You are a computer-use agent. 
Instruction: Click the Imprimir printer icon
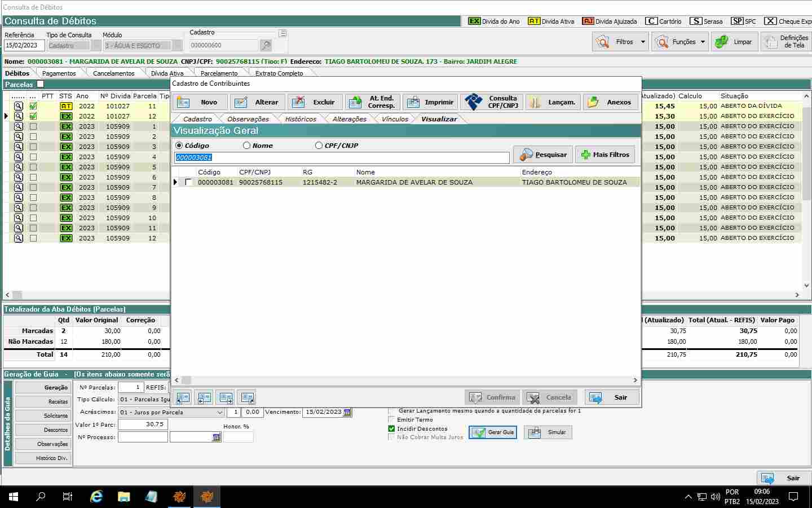[x=413, y=102]
